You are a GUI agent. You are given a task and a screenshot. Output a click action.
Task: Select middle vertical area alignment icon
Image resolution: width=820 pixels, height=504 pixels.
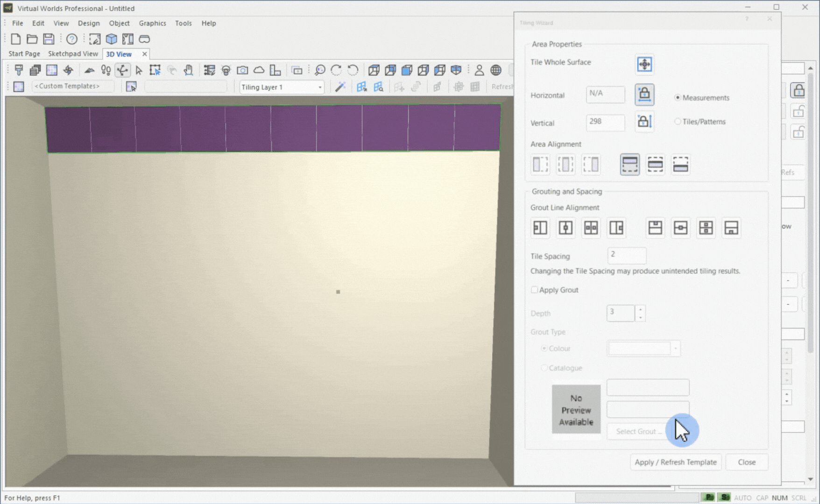[655, 164]
